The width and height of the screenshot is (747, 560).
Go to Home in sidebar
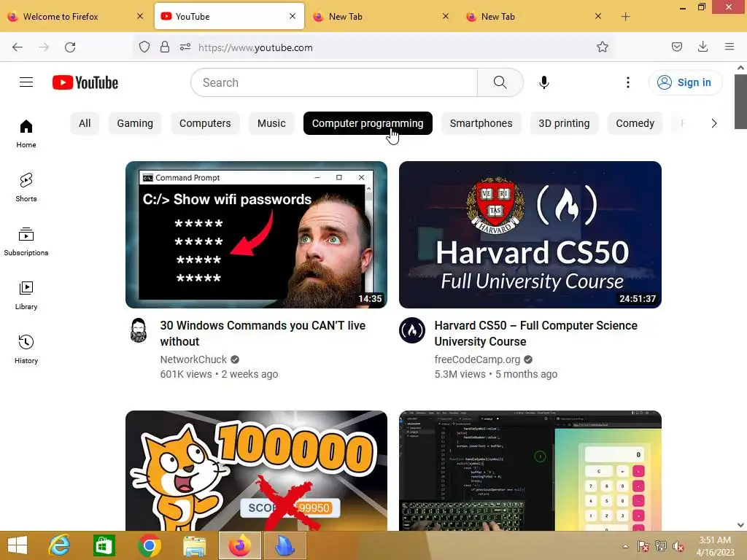click(x=26, y=134)
